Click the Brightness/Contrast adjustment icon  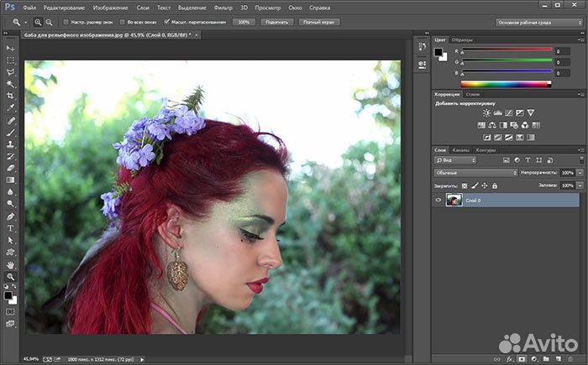(487, 112)
